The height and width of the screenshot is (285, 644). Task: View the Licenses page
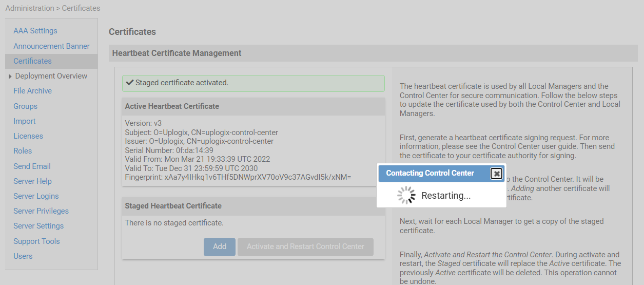click(x=28, y=136)
